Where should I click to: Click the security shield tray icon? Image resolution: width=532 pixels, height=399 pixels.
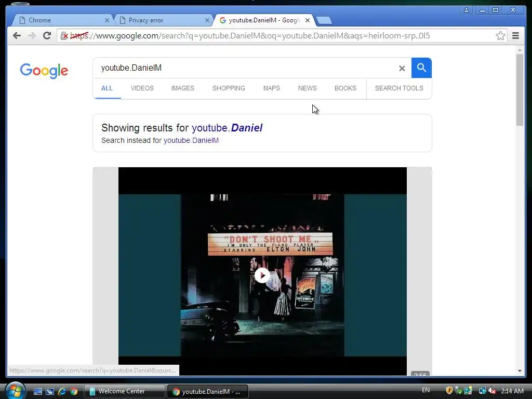[x=449, y=391]
